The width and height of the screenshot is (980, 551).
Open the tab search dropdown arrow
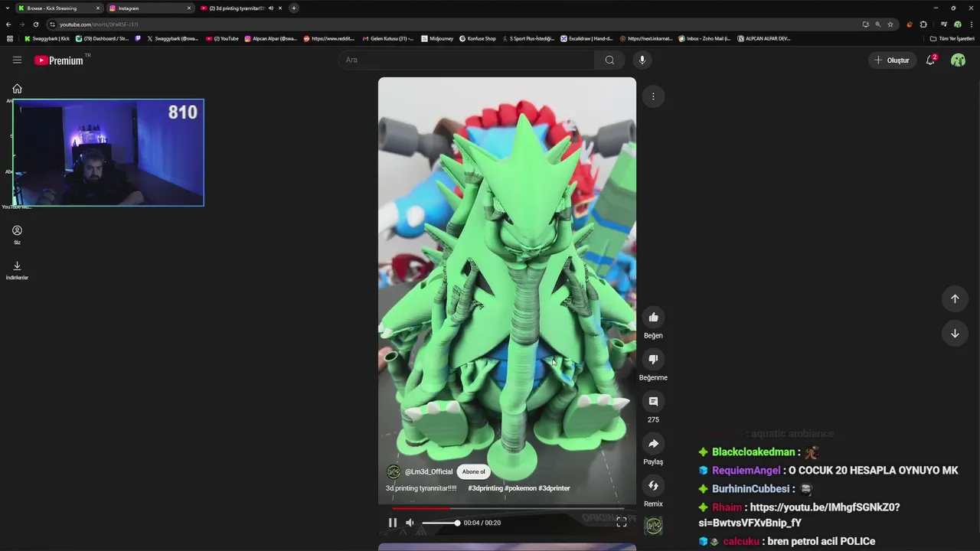pyautogui.click(x=7, y=8)
